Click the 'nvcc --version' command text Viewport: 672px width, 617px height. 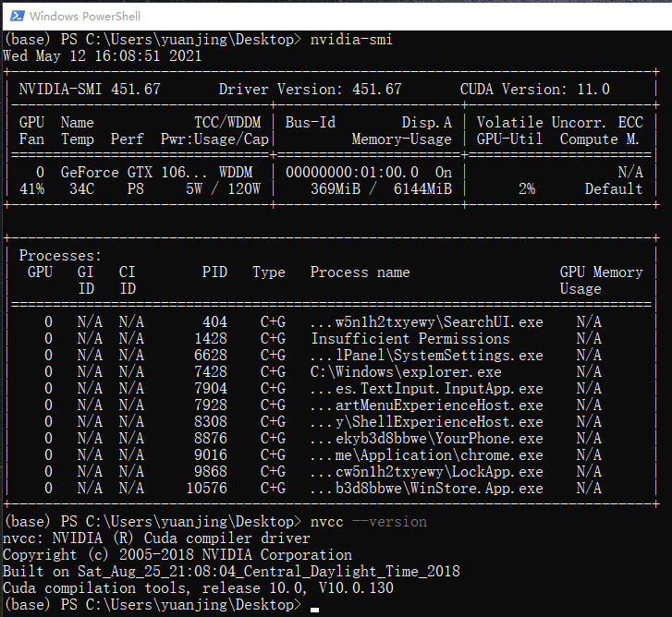coord(369,522)
